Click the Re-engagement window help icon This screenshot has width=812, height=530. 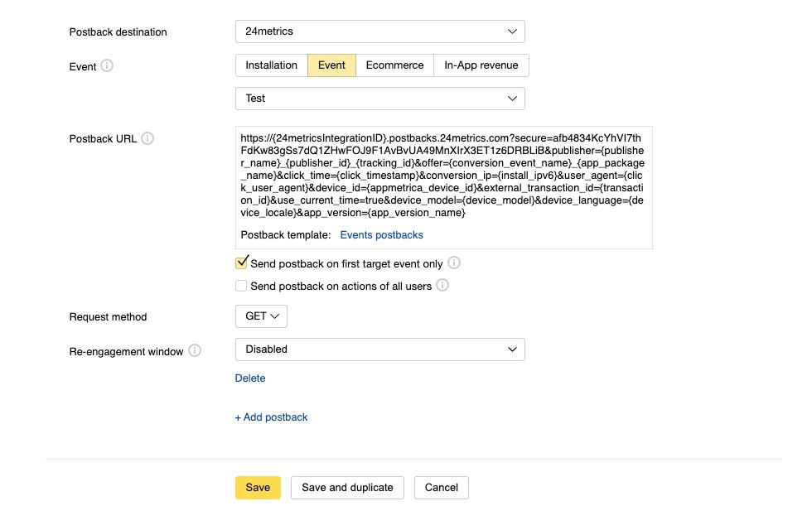pyautogui.click(x=195, y=350)
